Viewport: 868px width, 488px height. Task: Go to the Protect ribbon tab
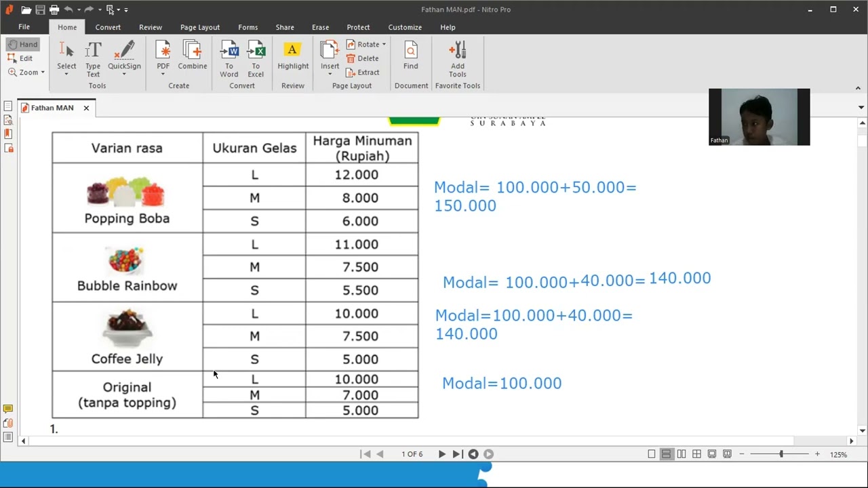(358, 27)
